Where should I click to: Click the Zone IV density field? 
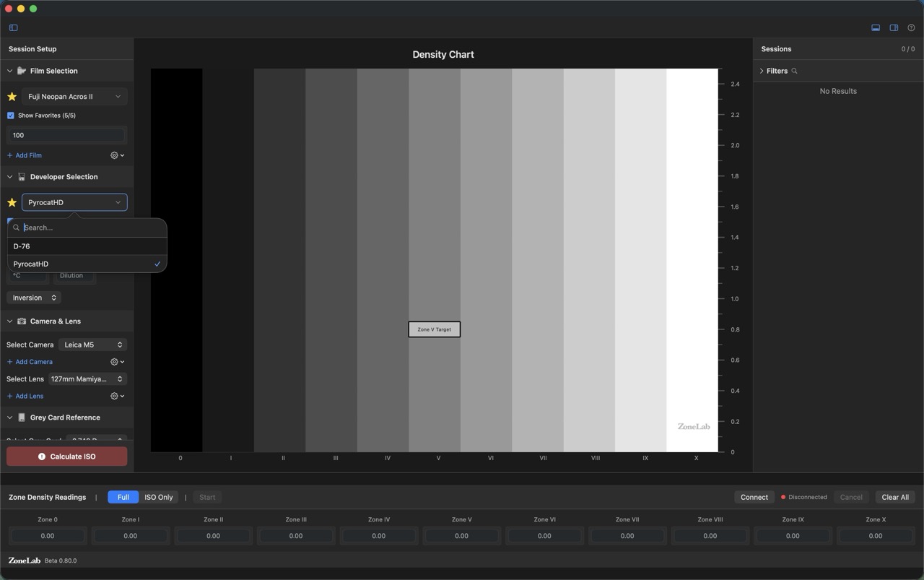379,536
